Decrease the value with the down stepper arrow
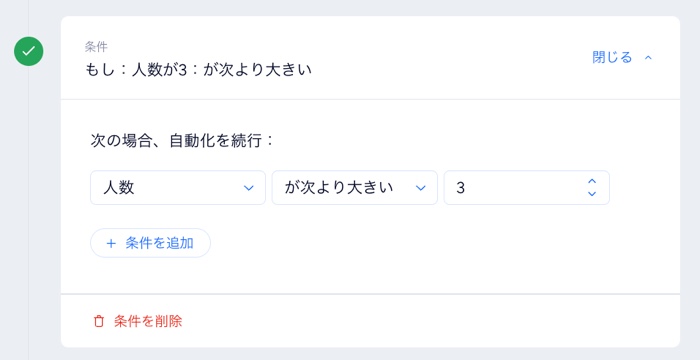 point(592,194)
